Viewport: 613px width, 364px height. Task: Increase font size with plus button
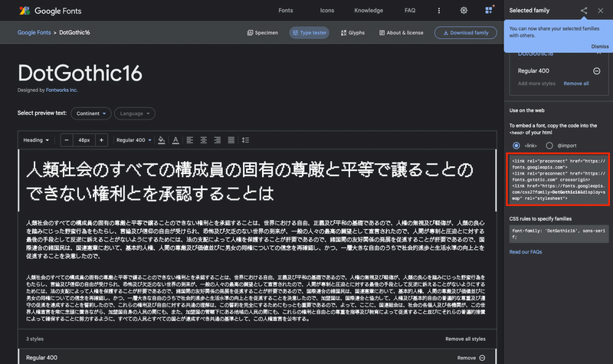click(101, 140)
